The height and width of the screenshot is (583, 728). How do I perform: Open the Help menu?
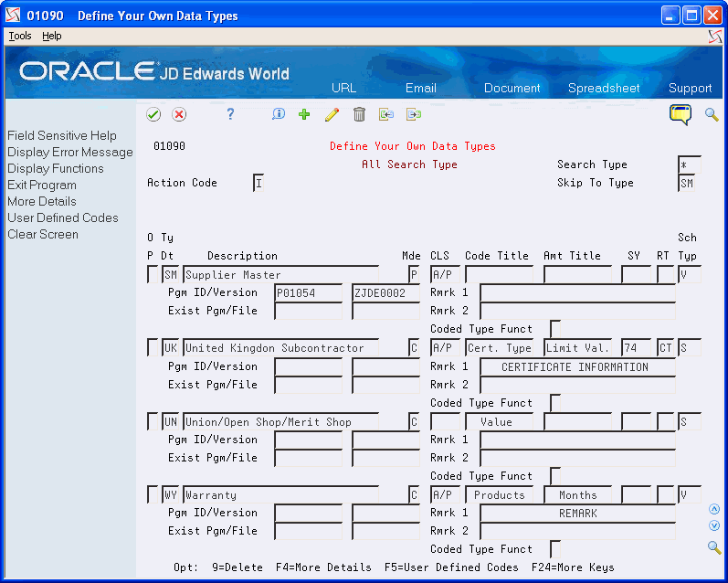[x=51, y=36]
